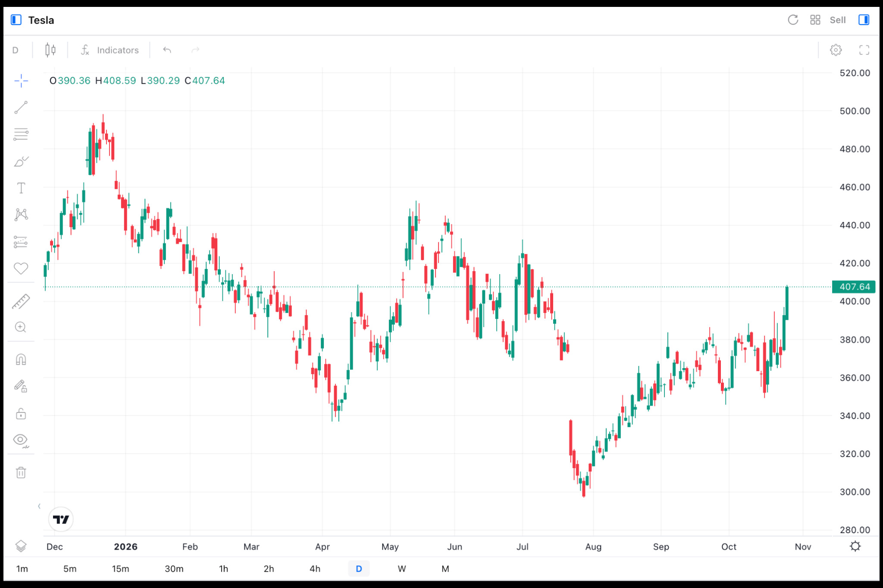Select the W weekly timeframe
The width and height of the screenshot is (883, 588).
point(402,569)
